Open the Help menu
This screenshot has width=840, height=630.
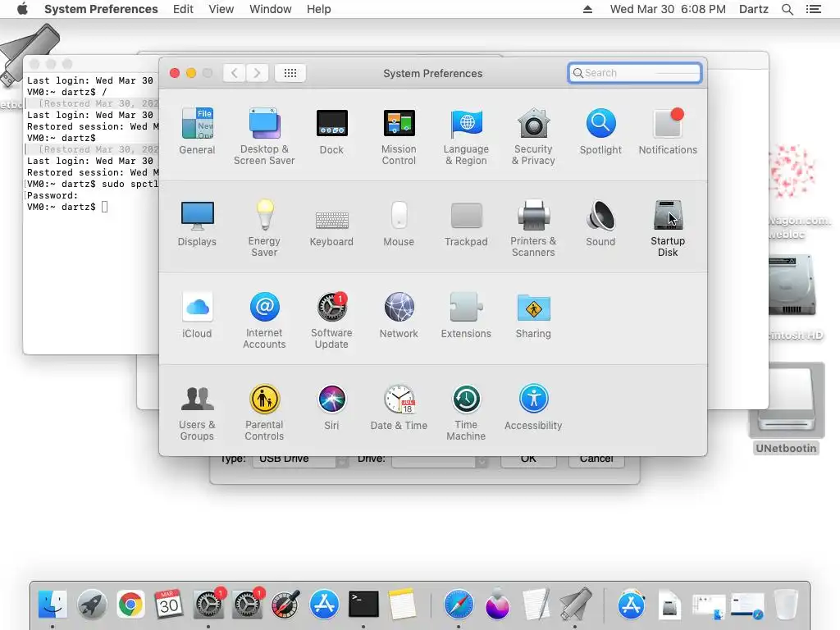click(319, 9)
